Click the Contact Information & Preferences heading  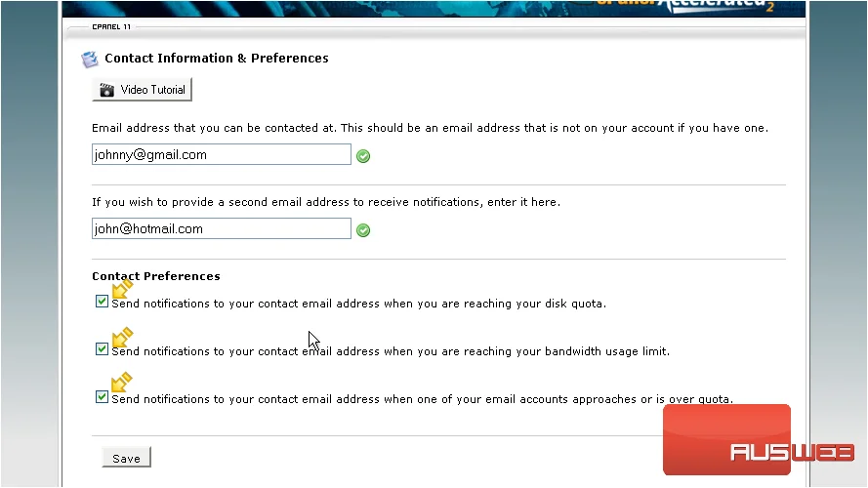pos(217,59)
